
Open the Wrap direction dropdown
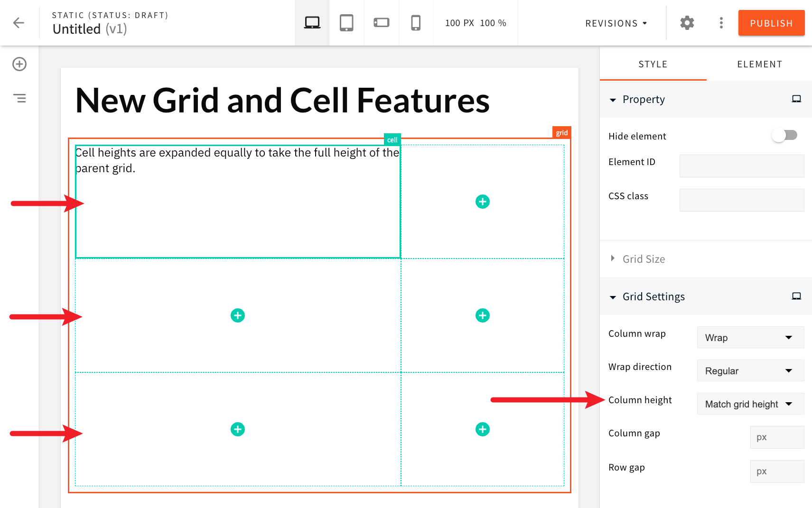750,370
